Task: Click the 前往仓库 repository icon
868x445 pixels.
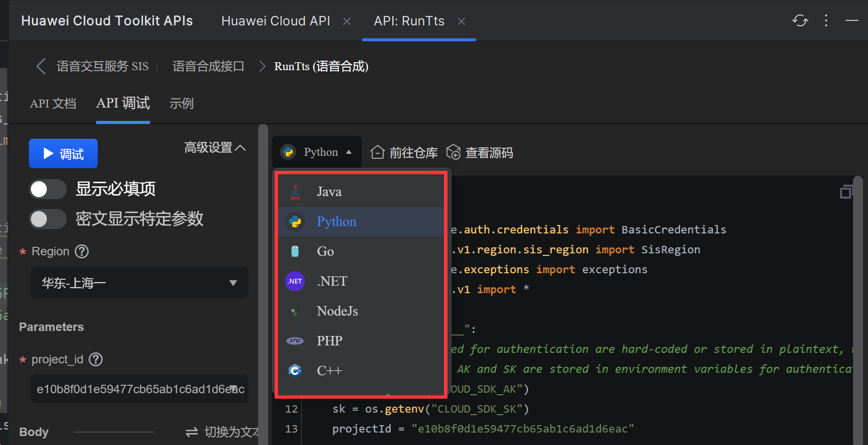Action: [378, 152]
